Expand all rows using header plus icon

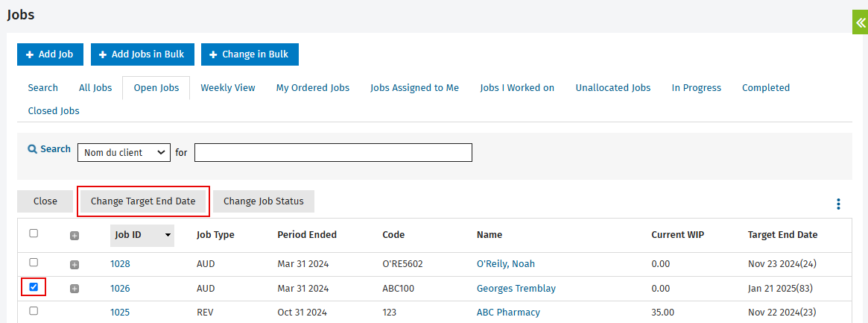(x=75, y=236)
